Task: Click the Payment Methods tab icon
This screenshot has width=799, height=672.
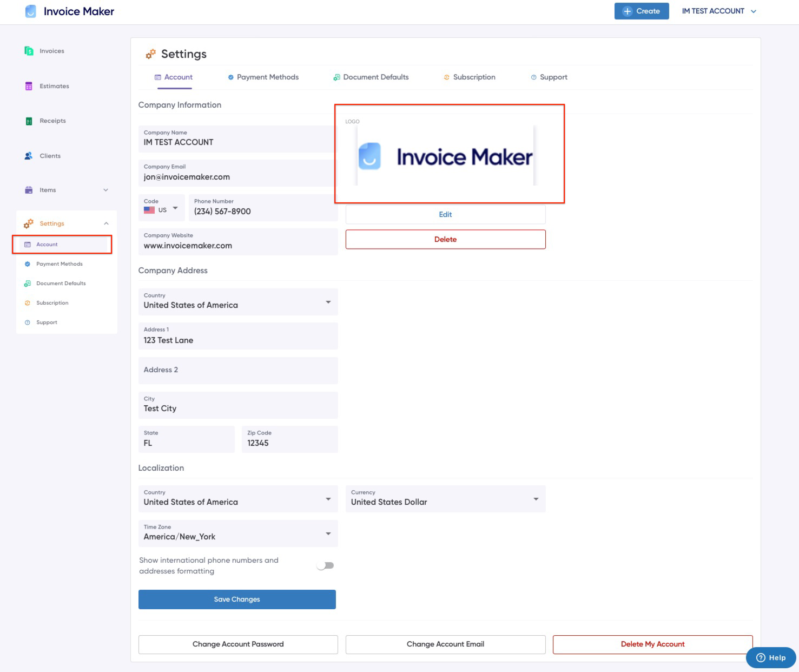Action: [231, 77]
